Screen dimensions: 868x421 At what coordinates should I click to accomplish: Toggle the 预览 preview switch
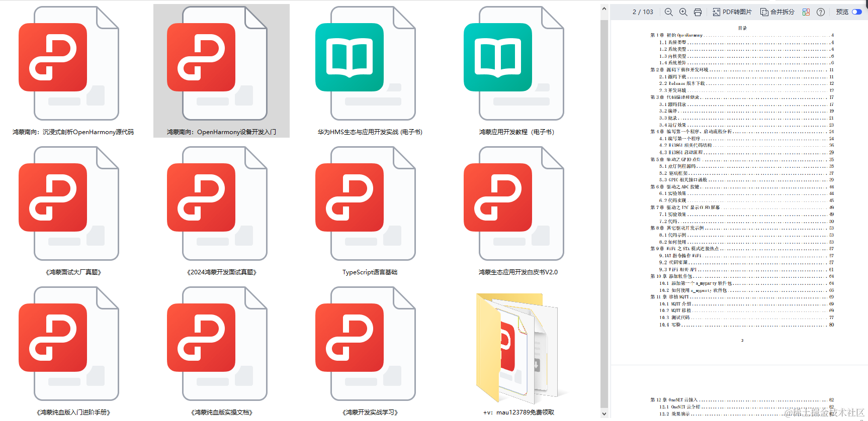[x=856, y=12]
